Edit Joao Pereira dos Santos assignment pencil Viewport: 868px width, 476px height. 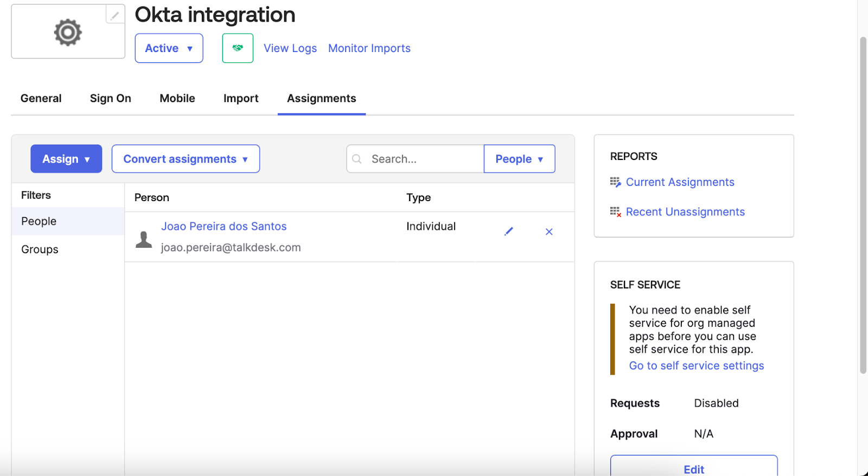click(x=508, y=231)
